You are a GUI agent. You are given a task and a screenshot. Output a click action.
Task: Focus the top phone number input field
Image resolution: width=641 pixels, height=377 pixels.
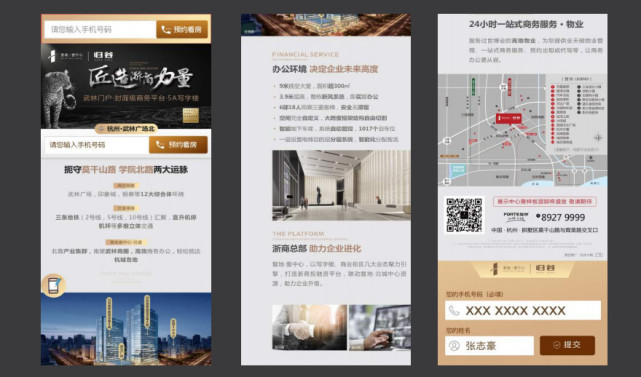click(100, 29)
